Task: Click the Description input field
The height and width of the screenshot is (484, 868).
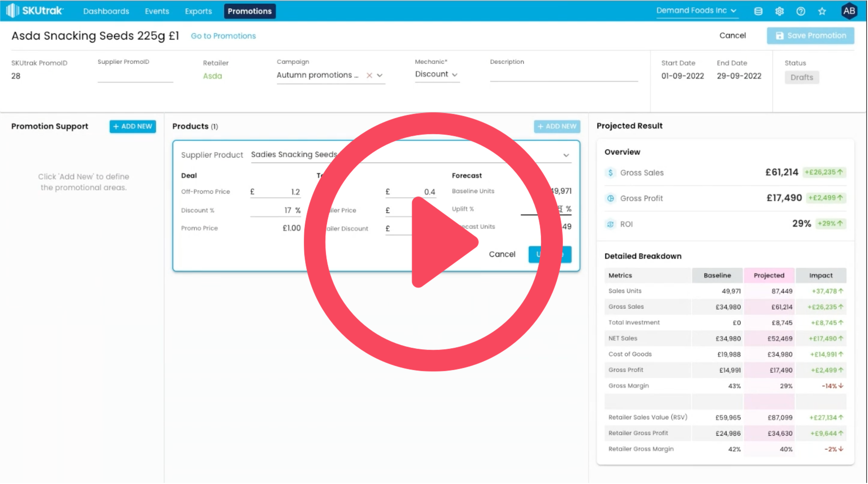Action: click(564, 75)
